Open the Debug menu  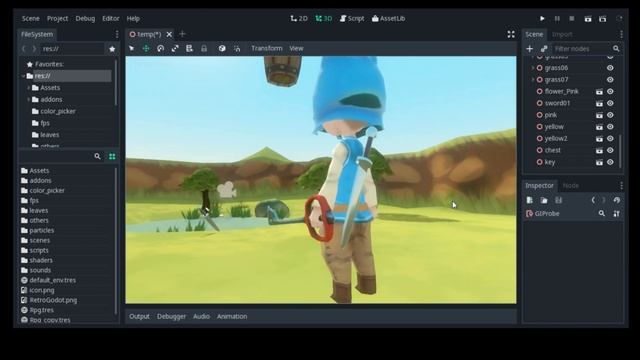point(85,18)
